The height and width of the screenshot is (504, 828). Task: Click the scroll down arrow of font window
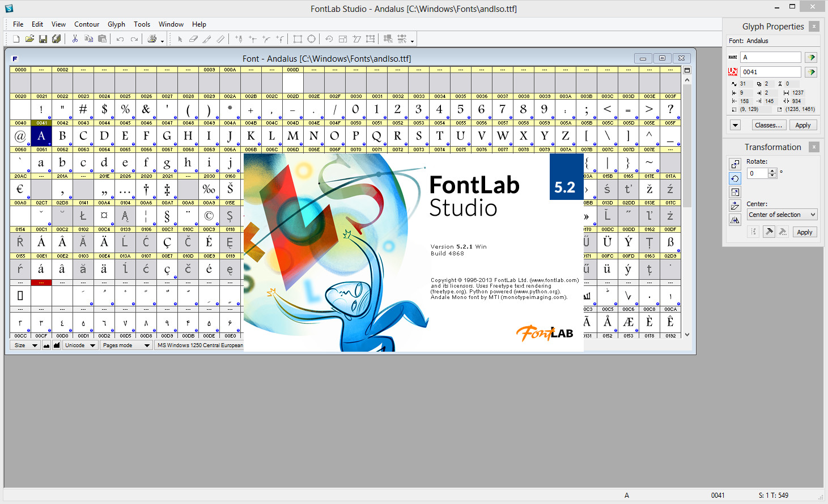(x=687, y=335)
